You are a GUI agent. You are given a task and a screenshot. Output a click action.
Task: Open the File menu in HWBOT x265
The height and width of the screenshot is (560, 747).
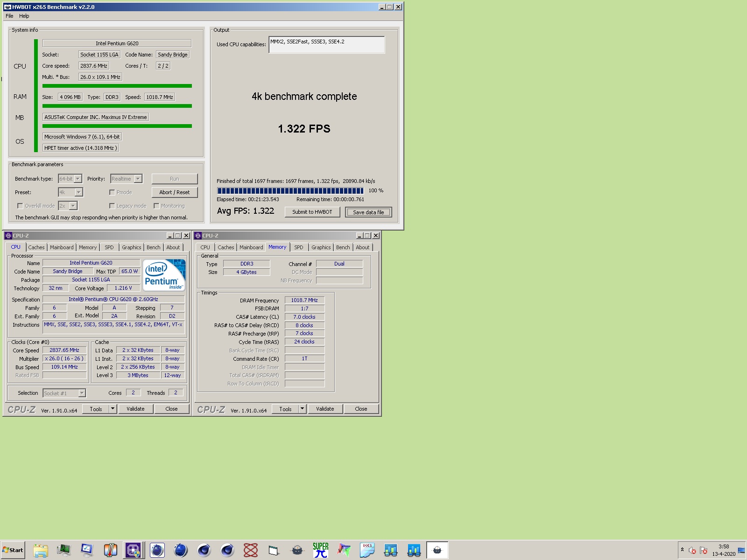9,16
